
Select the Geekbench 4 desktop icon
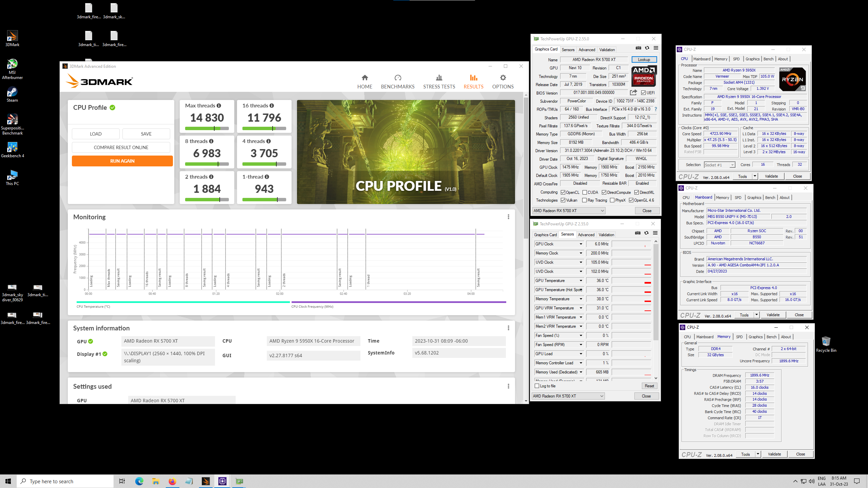(13, 150)
